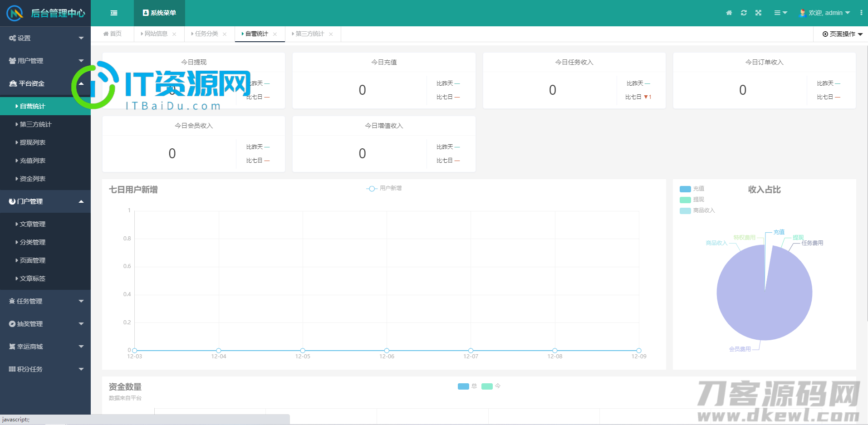This screenshot has width=868, height=425.
Task: Click the 设置 gears icon in sidebar
Action: click(x=12, y=38)
